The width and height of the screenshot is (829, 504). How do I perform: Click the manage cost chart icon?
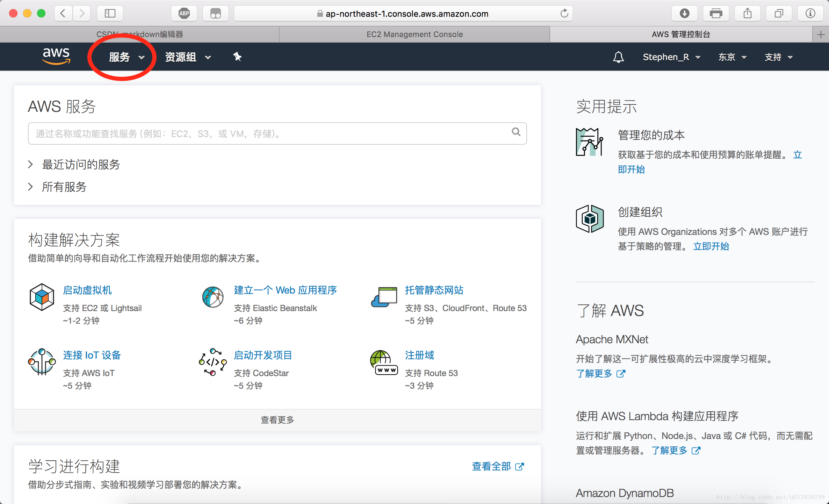click(590, 142)
